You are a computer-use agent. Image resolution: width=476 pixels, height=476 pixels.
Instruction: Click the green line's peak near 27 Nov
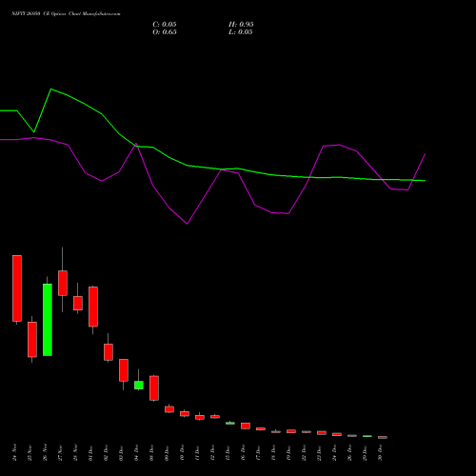pyautogui.click(x=51, y=89)
